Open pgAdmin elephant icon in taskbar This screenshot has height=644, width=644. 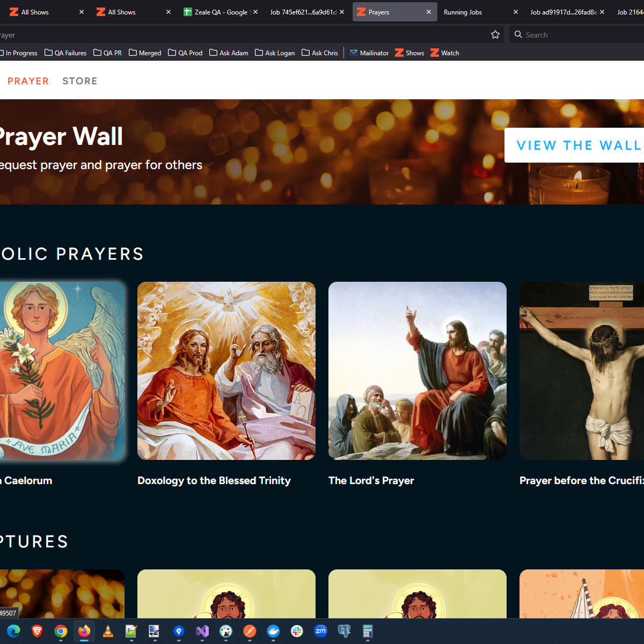[x=344, y=631]
